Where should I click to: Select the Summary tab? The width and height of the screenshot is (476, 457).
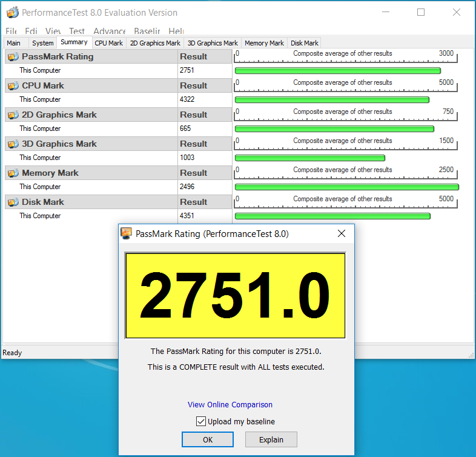coord(74,42)
